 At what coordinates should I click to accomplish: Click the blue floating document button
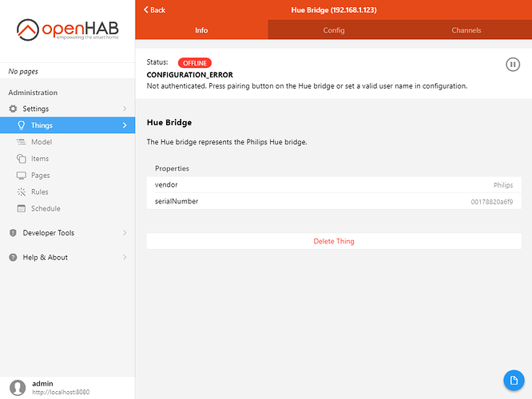coord(513,381)
